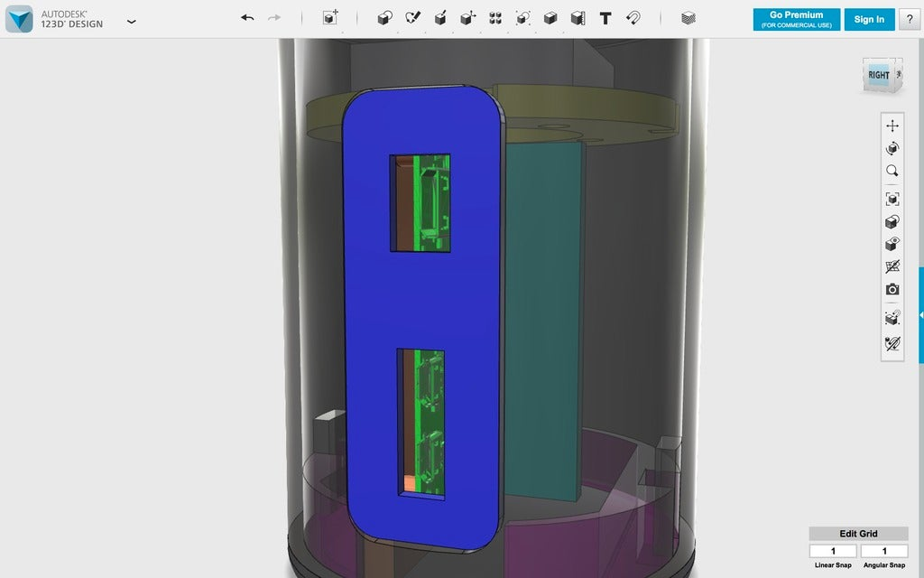The height and width of the screenshot is (578, 924).
Task: Open the Grouping tool menu
Action: (522, 18)
